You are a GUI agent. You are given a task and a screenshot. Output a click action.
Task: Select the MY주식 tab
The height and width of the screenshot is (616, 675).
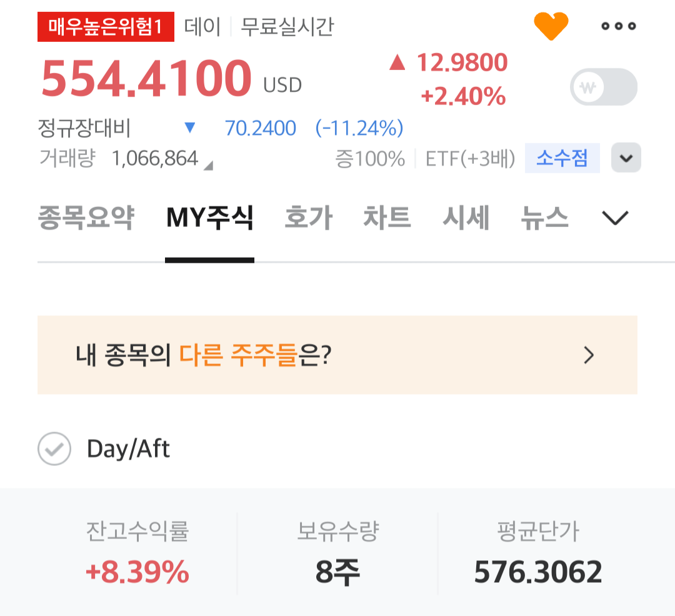[x=209, y=217]
